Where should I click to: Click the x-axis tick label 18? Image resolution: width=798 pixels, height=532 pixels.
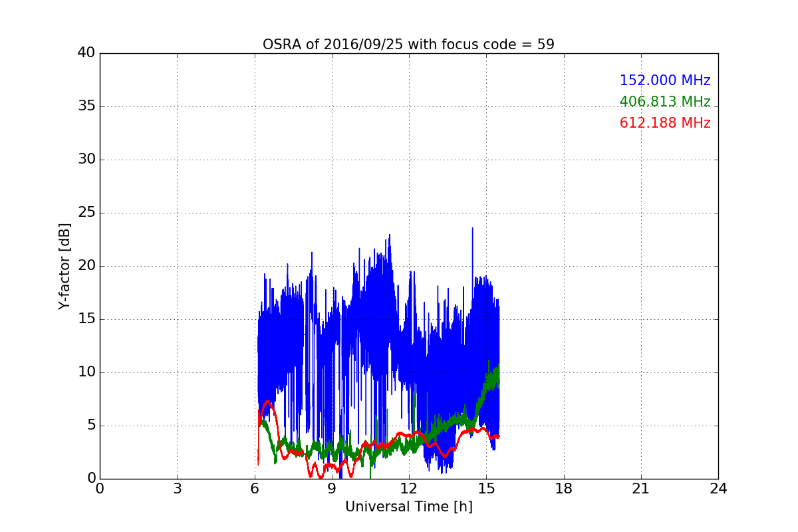click(x=564, y=489)
